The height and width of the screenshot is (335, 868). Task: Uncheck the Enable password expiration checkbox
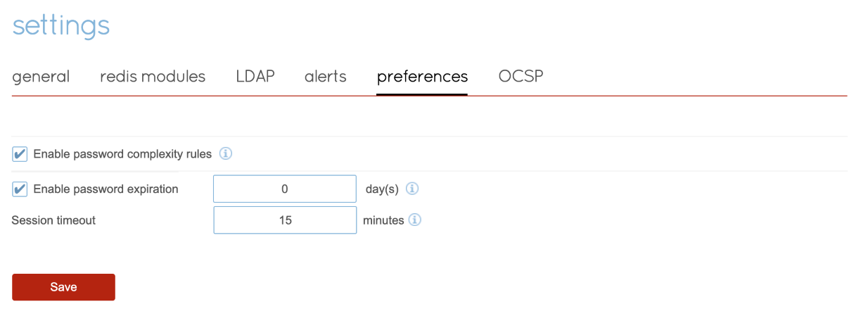(x=20, y=189)
